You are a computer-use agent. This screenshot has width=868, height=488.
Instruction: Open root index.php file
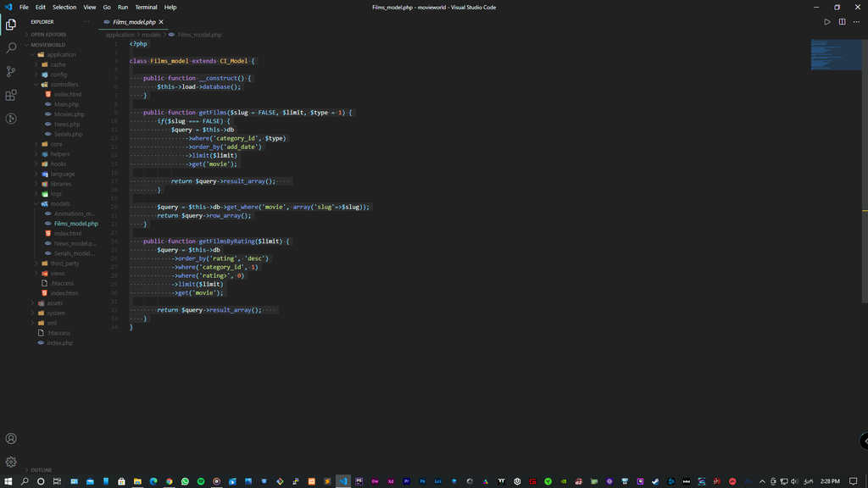pyautogui.click(x=59, y=343)
